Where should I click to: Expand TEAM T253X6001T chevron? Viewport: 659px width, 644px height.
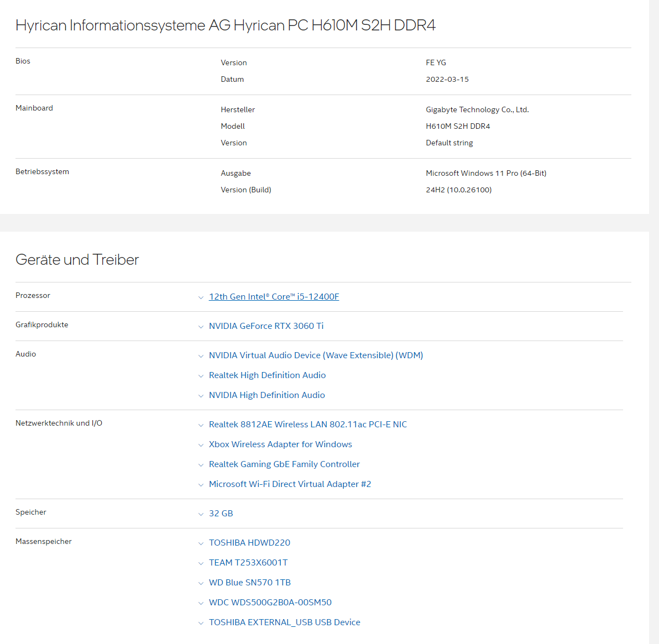(x=201, y=563)
